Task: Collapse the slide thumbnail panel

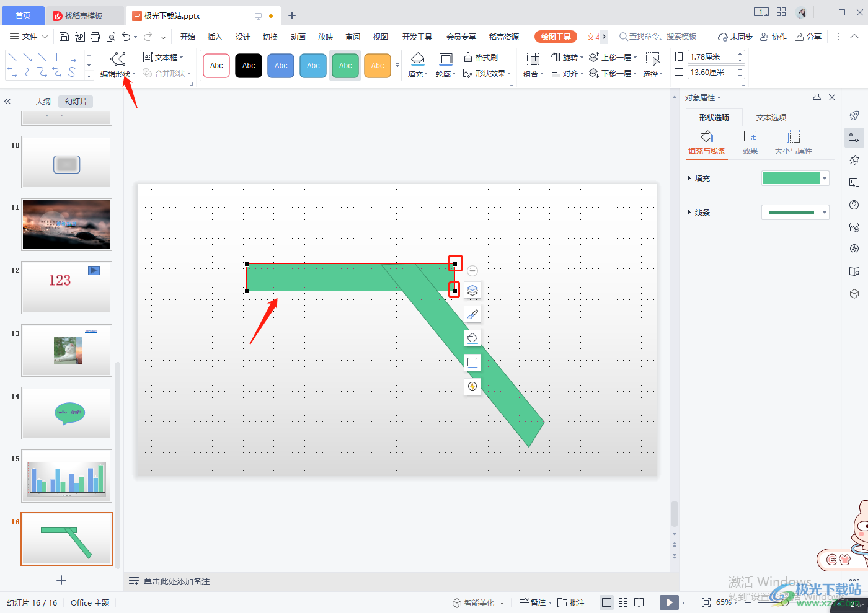Action: click(8, 101)
